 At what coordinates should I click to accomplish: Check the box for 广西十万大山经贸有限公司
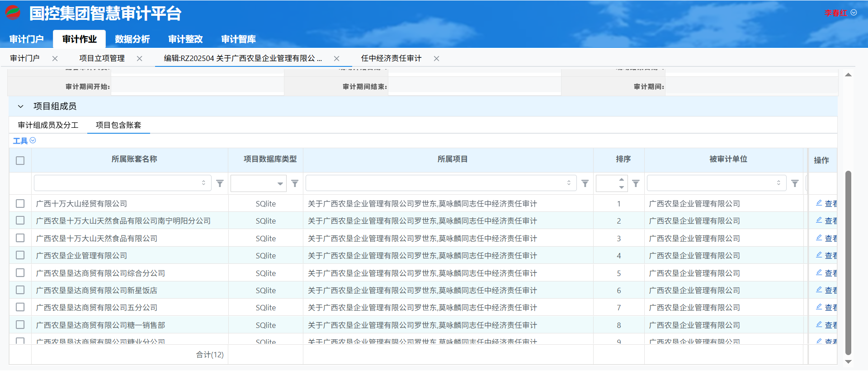(x=20, y=204)
